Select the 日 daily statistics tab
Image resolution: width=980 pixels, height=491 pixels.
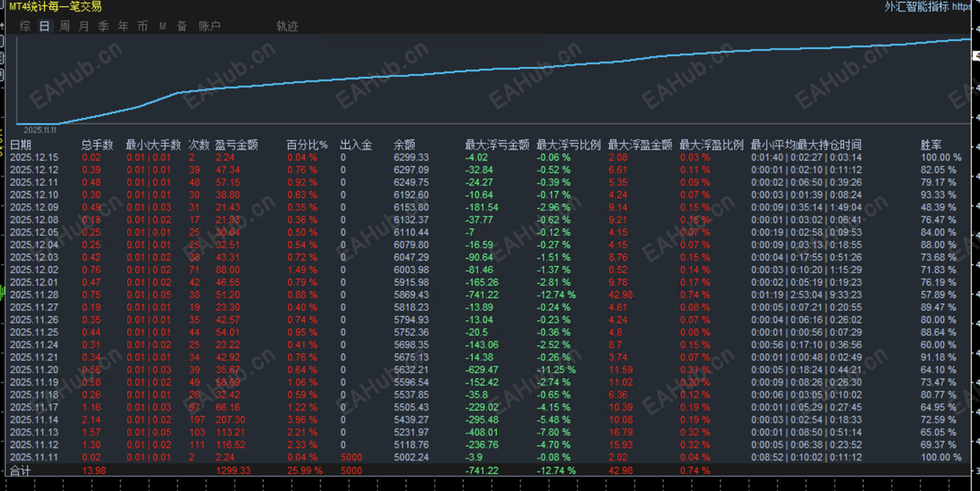point(45,26)
